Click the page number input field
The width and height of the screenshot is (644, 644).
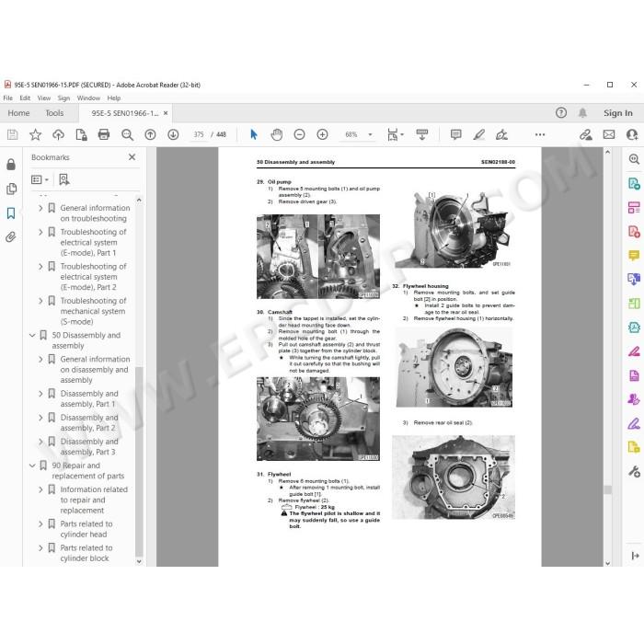199,134
